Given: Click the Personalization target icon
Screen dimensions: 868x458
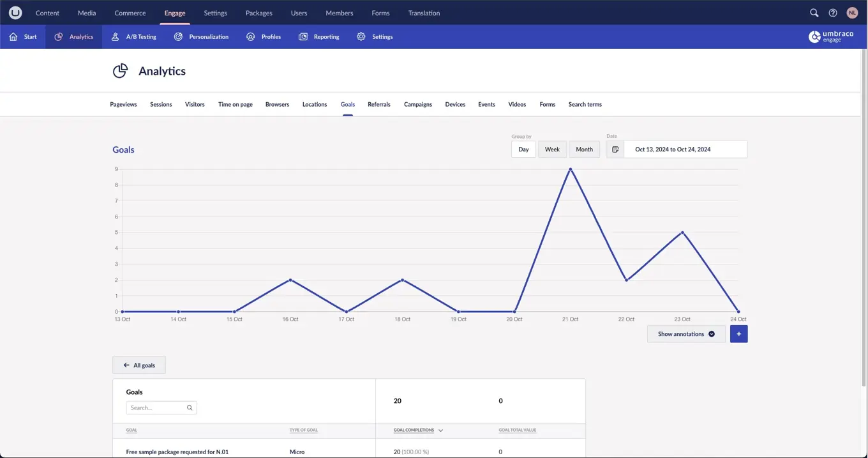Looking at the screenshot, I should pos(179,37).
